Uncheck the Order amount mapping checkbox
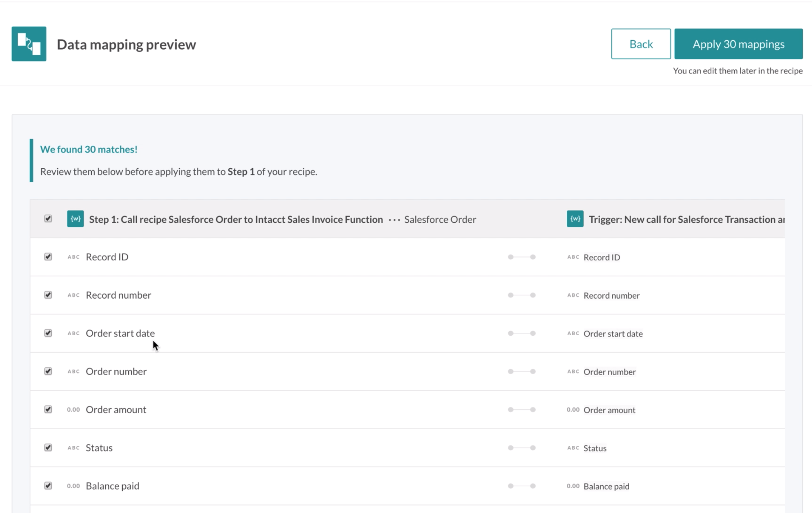Viewport: 812px width, 513px height. (x=48, y=409)
